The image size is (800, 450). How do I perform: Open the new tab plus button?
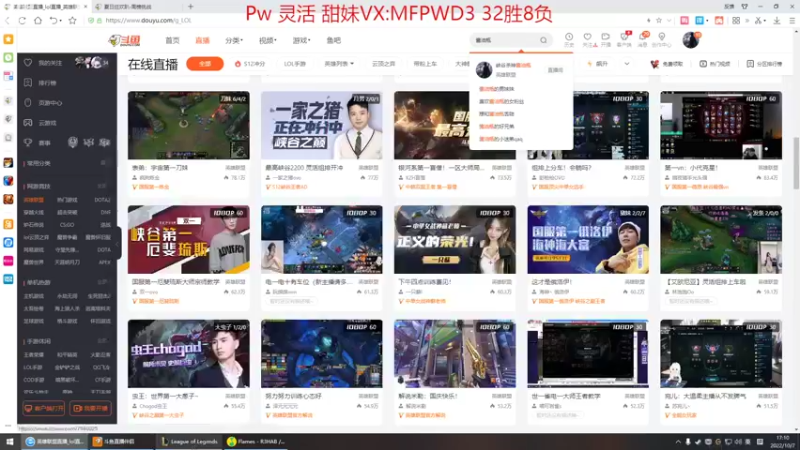click(x=190, y=7)
